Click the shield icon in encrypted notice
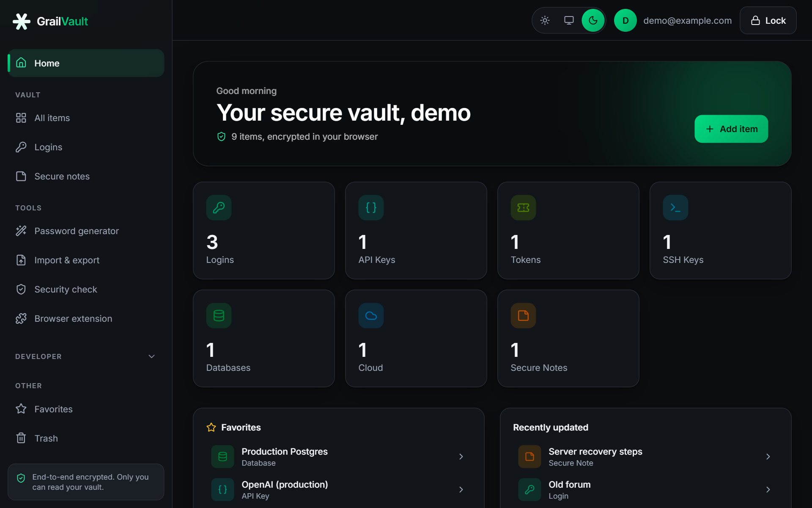Viewport: 812px width, 508px height. 21,478
